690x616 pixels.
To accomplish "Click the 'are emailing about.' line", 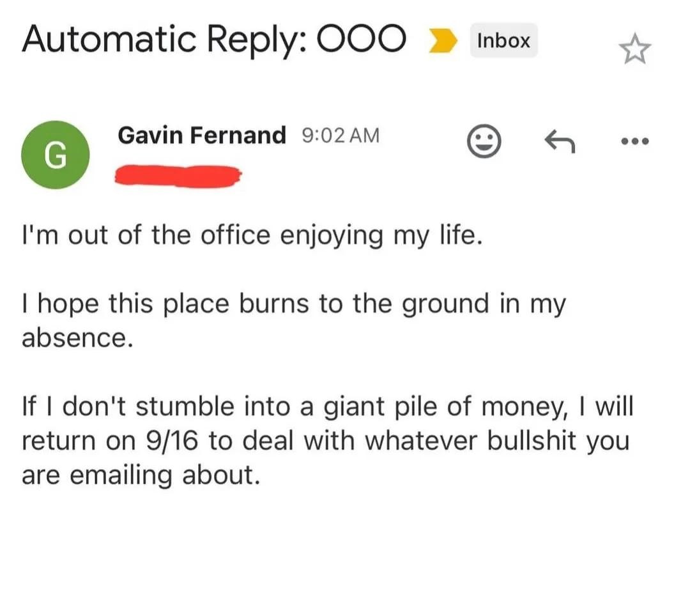I will (141, 475).
